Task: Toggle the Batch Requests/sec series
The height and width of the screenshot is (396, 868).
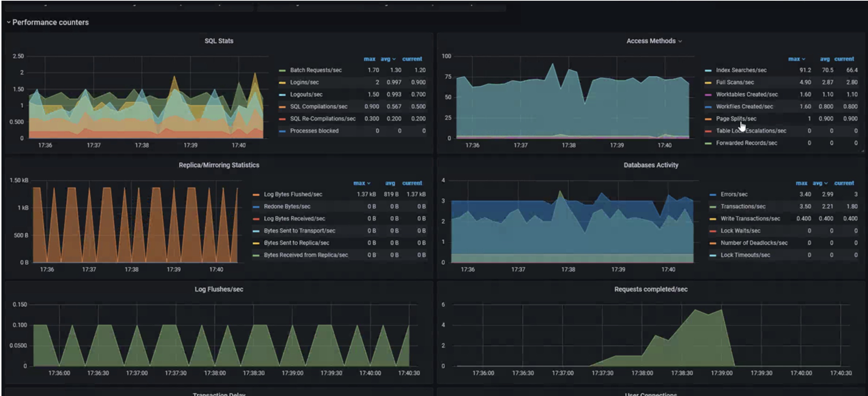Action: 316,70
